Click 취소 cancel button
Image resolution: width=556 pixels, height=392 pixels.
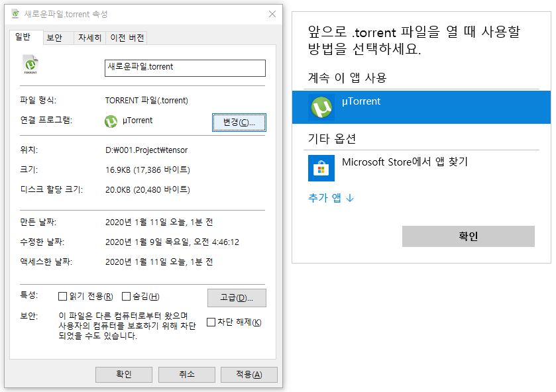pyautogui.click(x=186, y=375)
